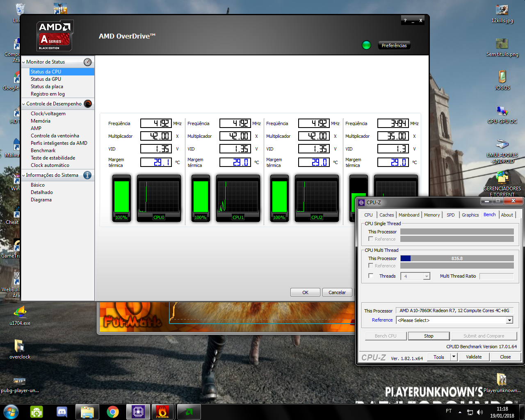Open Controle da ventoinha
The image size is (525, 420).
[x=55, y=136]
